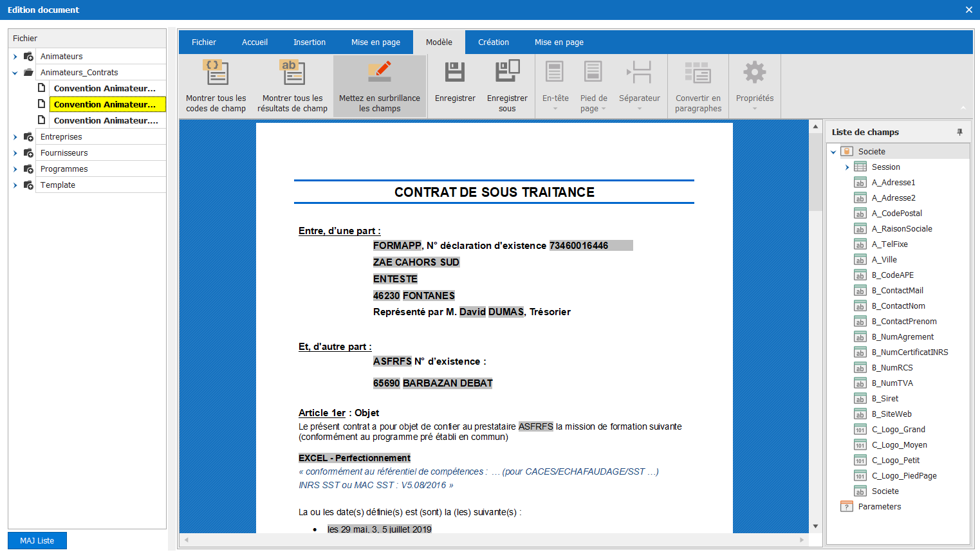Click the Fournisseurs folder icon

tap(28, 153)
